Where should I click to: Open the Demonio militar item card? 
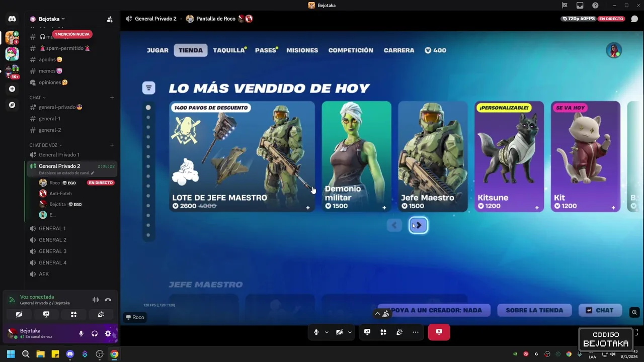[x=357, y=156]
